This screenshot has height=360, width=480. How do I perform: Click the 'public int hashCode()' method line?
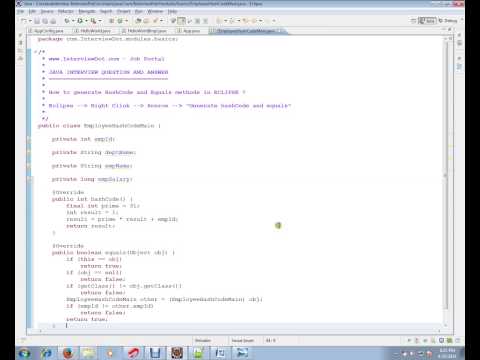coord(92,199)
